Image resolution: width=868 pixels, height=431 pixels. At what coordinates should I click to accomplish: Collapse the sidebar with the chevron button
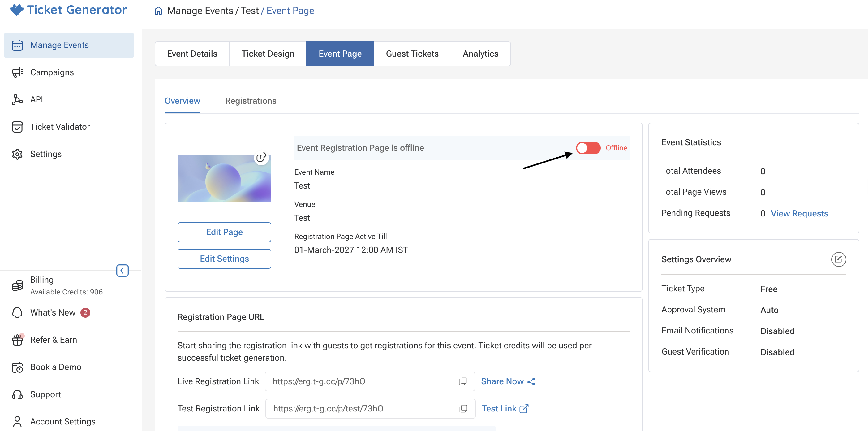[x=122, y=271]
